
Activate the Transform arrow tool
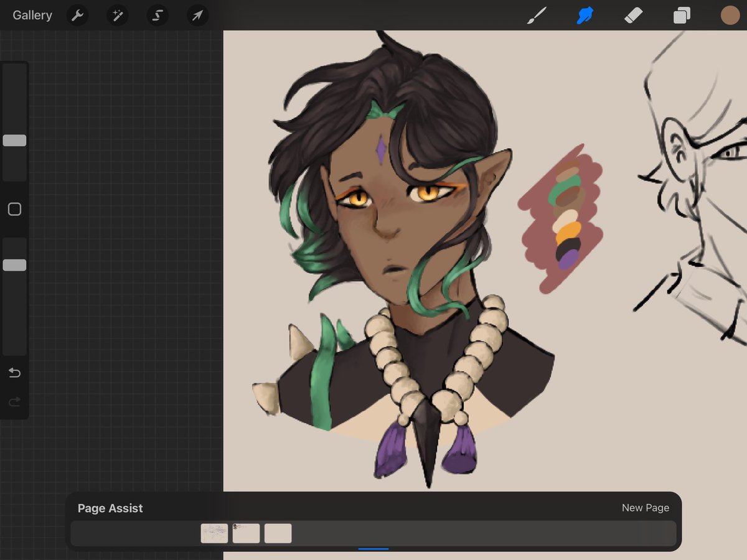[x=197, y=15]
